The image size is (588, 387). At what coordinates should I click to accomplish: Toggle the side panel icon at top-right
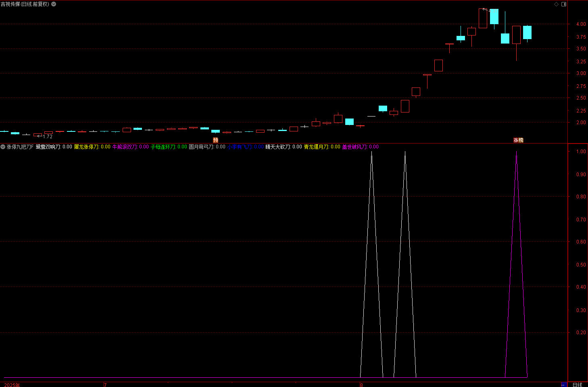[x=564, y=4]
